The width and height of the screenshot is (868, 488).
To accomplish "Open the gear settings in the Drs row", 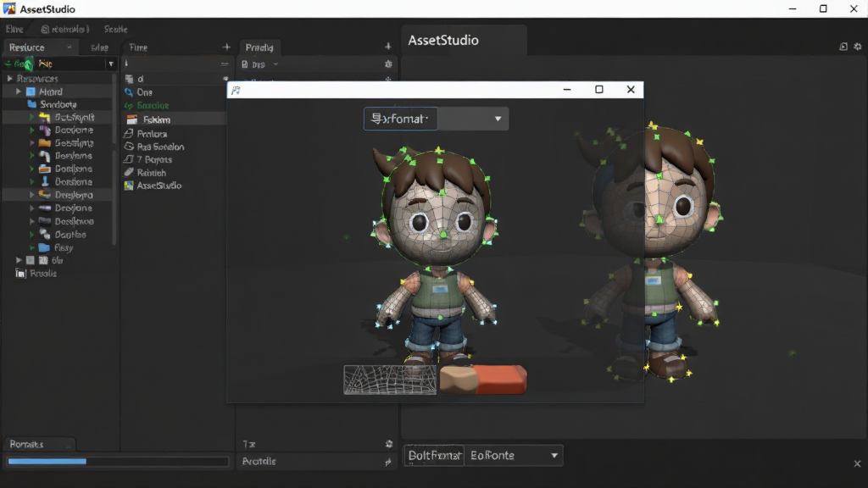I will pos(388,64).
